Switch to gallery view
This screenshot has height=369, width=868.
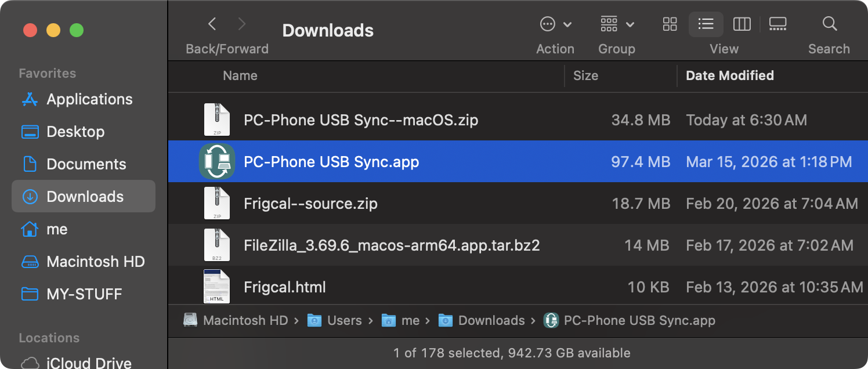pyautogui.click(x=777, y=24)
